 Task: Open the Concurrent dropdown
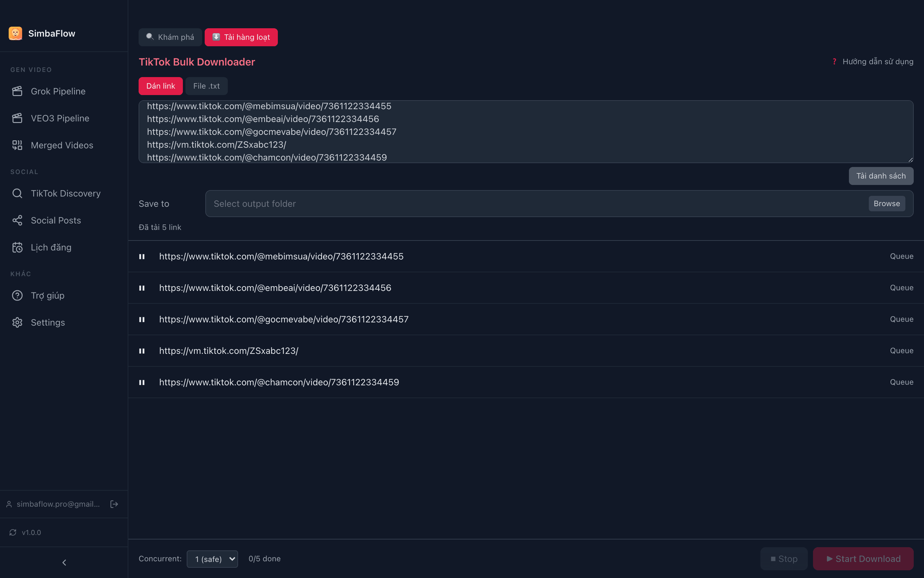point(212,559)
